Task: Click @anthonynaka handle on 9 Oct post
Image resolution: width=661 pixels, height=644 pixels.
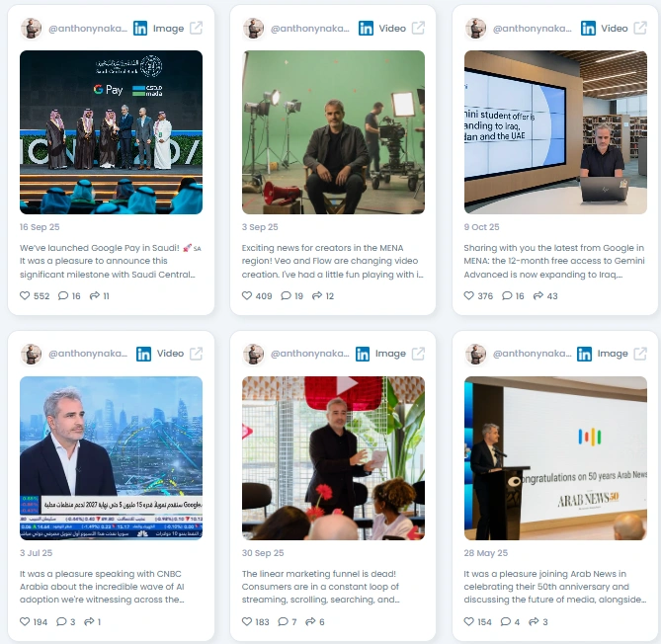Action: point(532,29)
